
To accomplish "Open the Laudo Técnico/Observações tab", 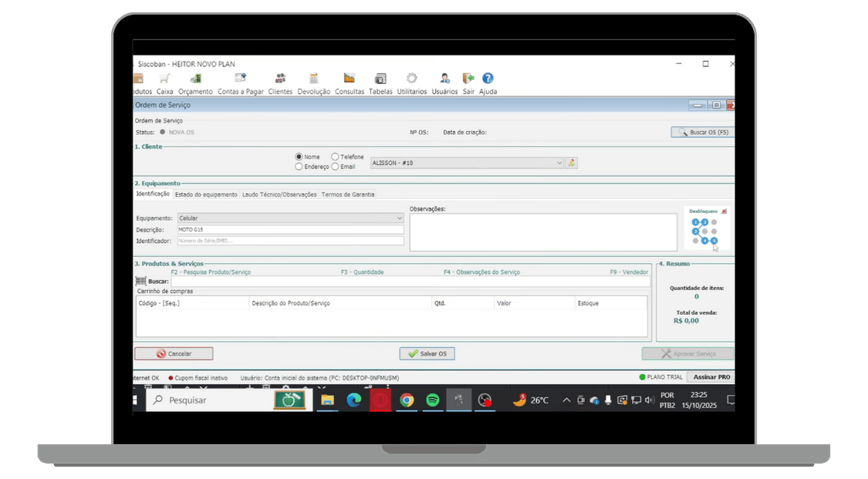I will tap(279, 194).
